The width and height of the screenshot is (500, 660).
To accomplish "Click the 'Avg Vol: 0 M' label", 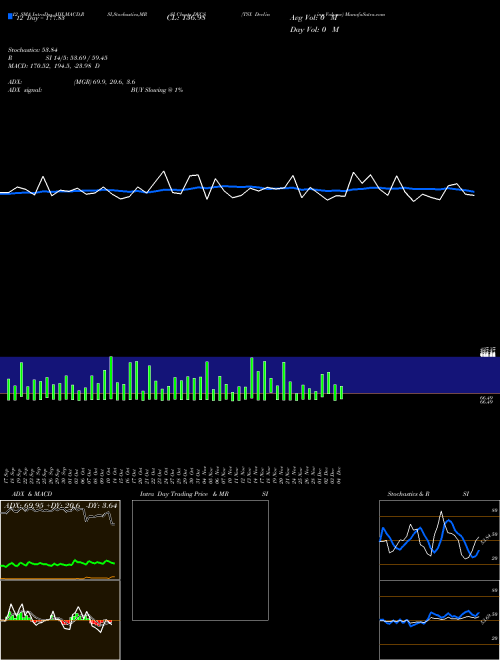I will [x=314, y=18].
